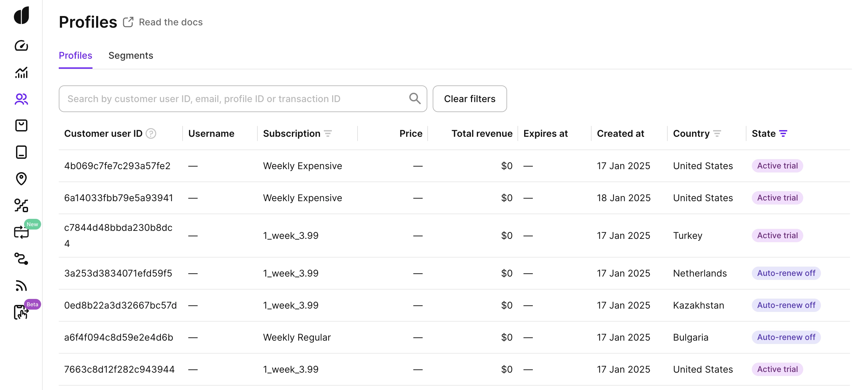Screen dimensions: 868x390
Task: Select the Profiles tab
Action: point(75,56)
